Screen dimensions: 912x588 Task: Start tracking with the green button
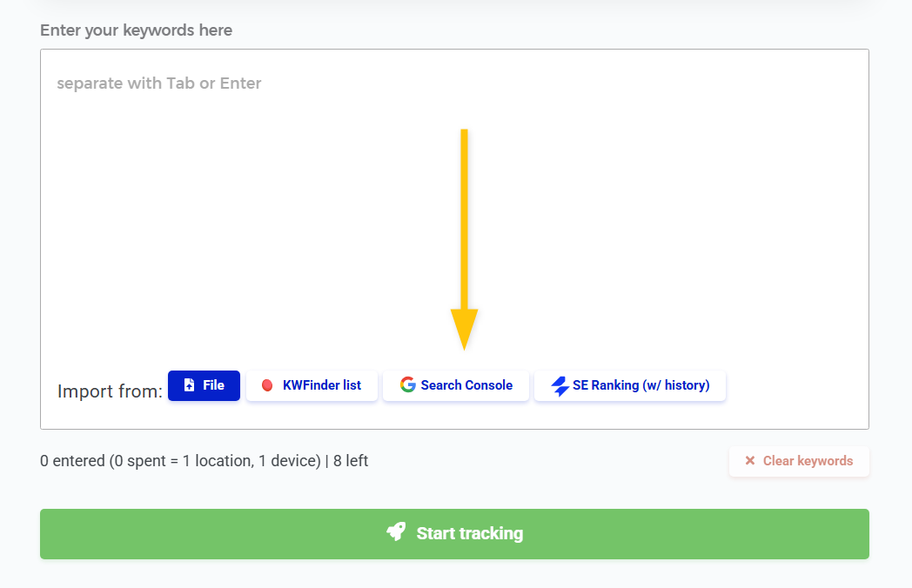[455, 534]
